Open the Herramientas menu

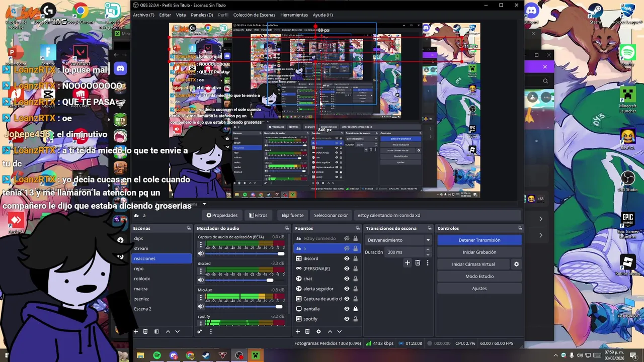click(x=294, y=15)
